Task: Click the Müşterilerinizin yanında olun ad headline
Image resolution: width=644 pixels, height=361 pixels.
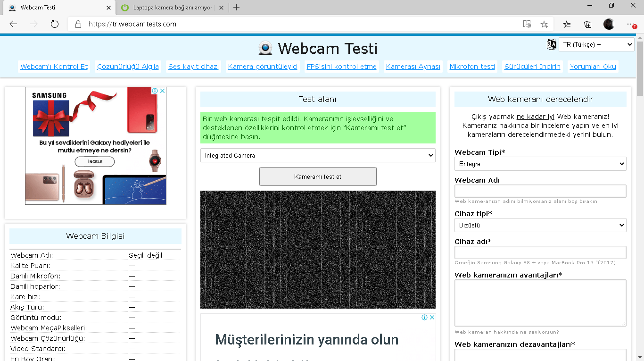Action: click(x=307, y=339)
